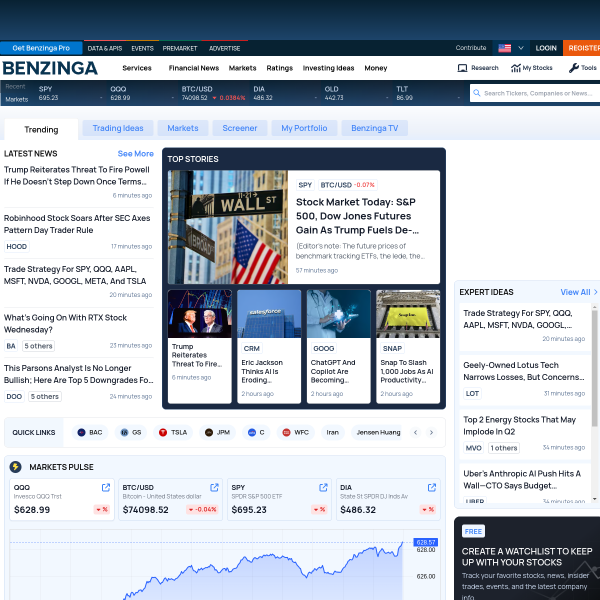Open BTC/USD external link icon in Markets Pulse
The width and height of the screenshot is (600, 600).
point(214,488)
